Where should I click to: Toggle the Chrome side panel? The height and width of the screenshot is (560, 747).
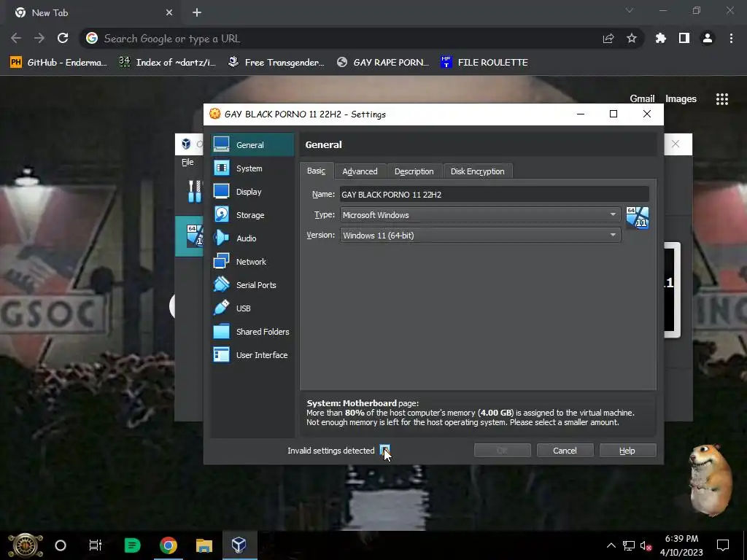[684, 38]
